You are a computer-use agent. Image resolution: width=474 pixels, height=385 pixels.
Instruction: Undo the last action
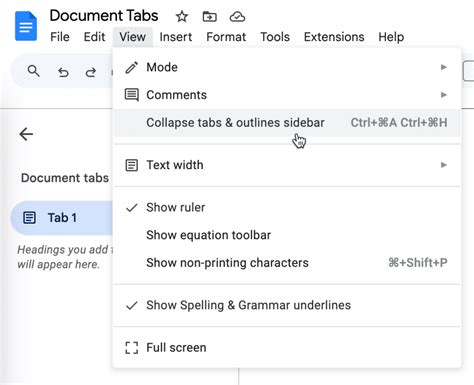(63, 72)
